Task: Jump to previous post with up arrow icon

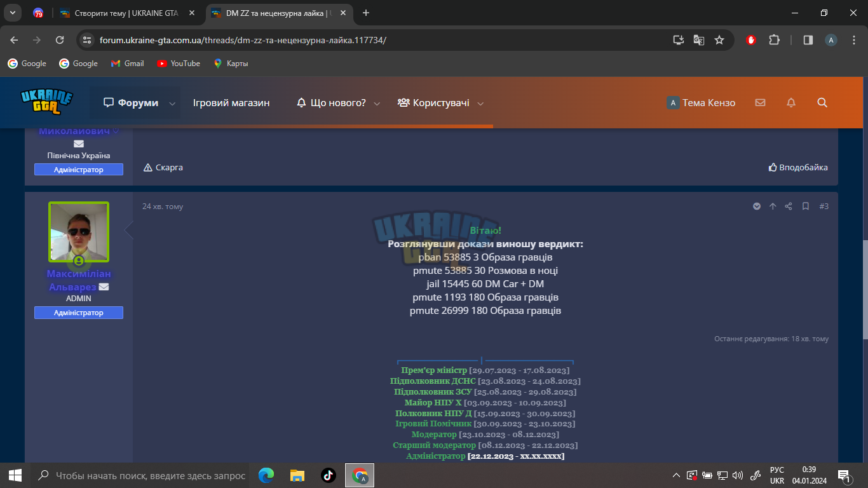Action: [773, 206]
